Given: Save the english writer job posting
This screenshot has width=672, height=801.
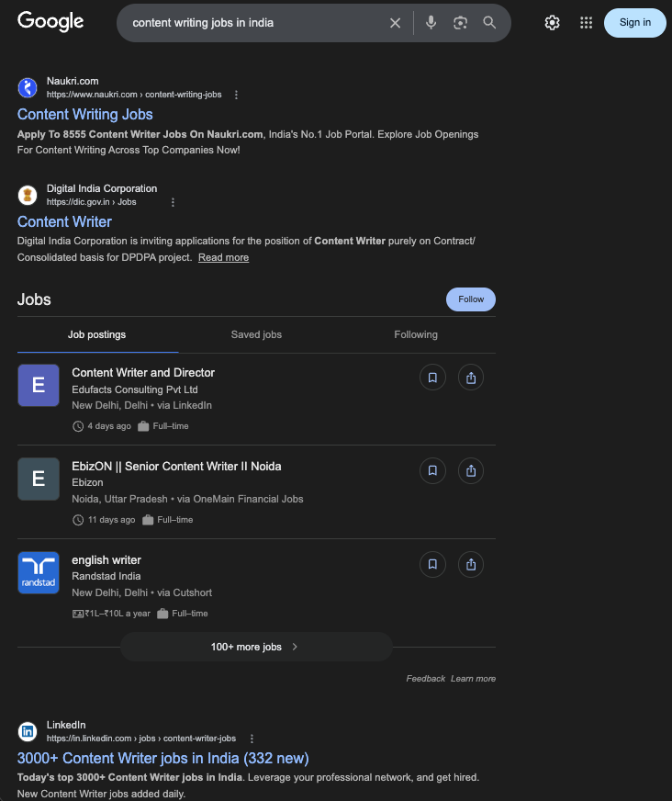Looking at the screenshot, I should pos(432,564).
